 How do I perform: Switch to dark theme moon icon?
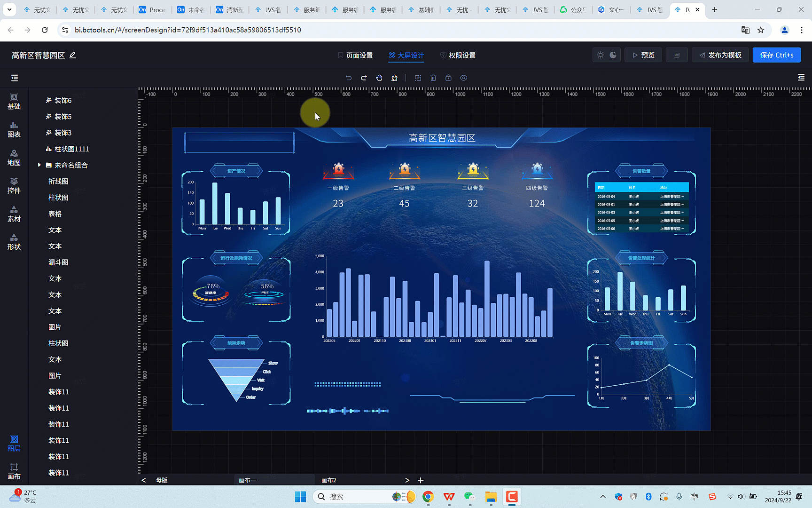click(613, 55)
